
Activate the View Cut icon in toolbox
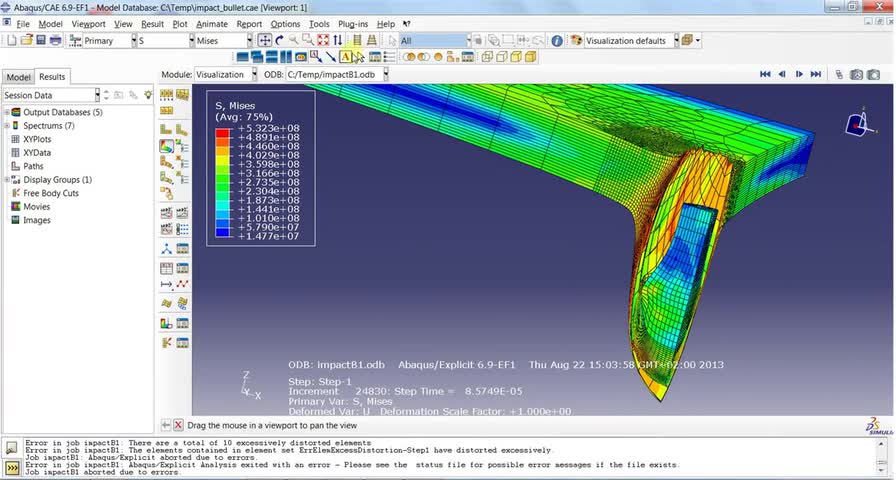click(166, 323)
